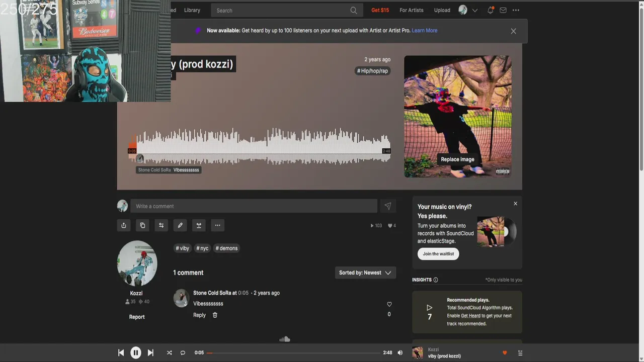Click the Join the waitlist button
The width and height of the screenshot is (644, 362).
[438, 254]
